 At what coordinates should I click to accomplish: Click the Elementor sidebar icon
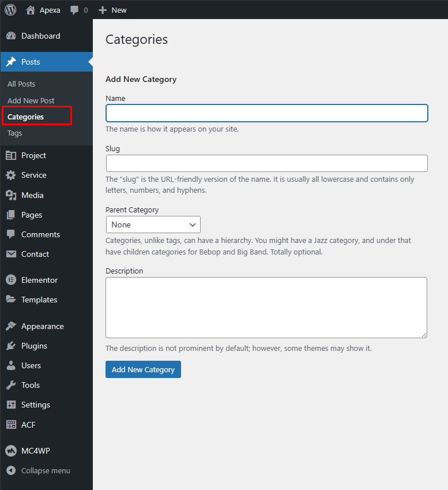10,280
